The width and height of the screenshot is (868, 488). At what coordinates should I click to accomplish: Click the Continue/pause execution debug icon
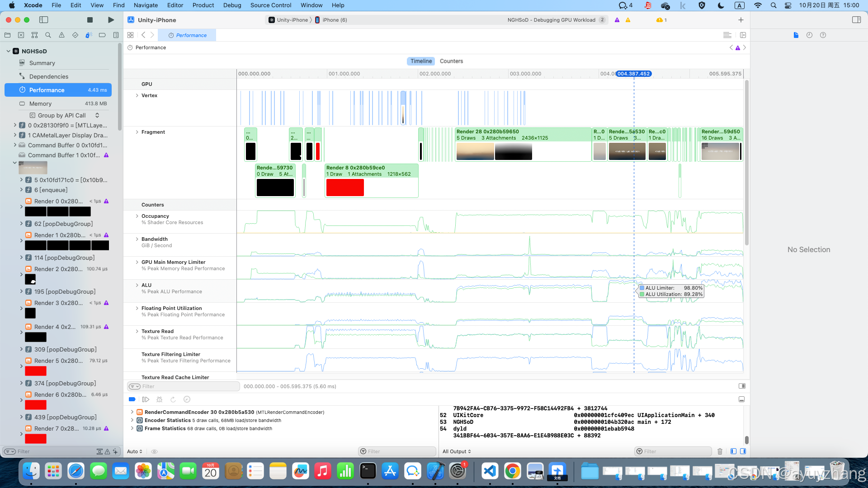[x=146, y=399]
